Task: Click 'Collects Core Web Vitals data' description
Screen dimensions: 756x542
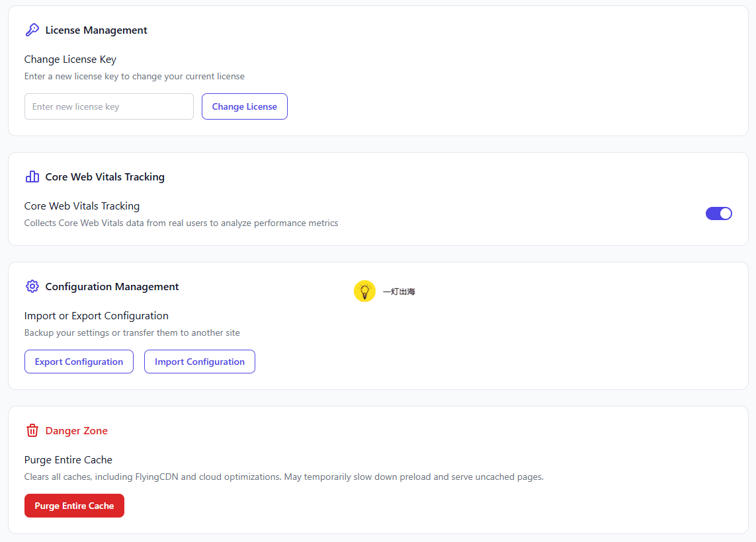Action: coord(181,223)
